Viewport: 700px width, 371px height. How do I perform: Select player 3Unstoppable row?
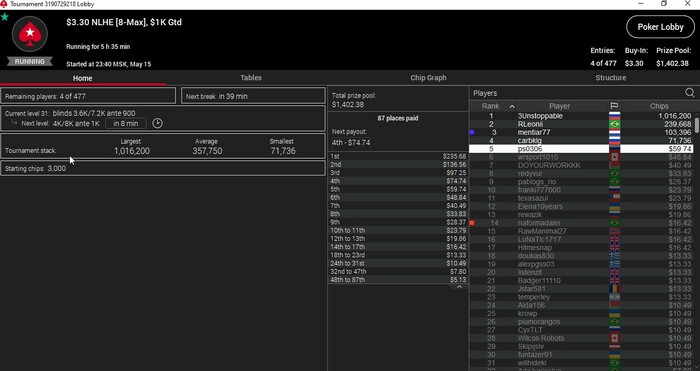581,116
